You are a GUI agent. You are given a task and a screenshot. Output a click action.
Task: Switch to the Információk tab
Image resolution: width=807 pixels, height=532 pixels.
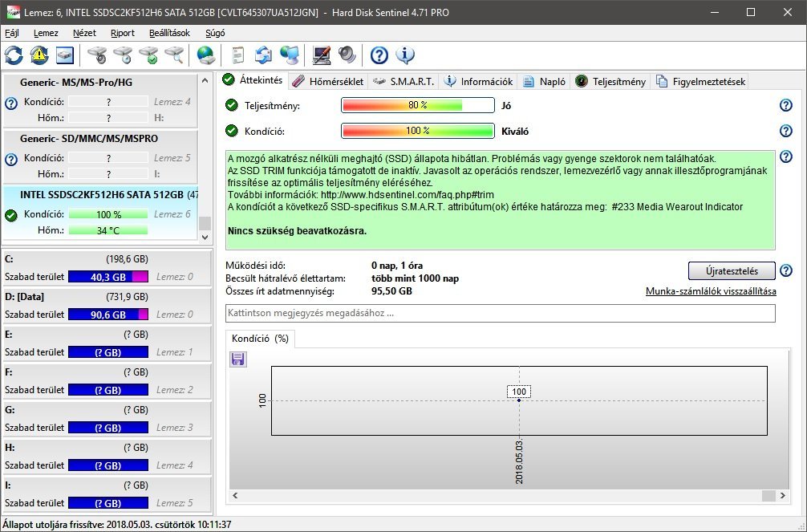tap(479, 81)
